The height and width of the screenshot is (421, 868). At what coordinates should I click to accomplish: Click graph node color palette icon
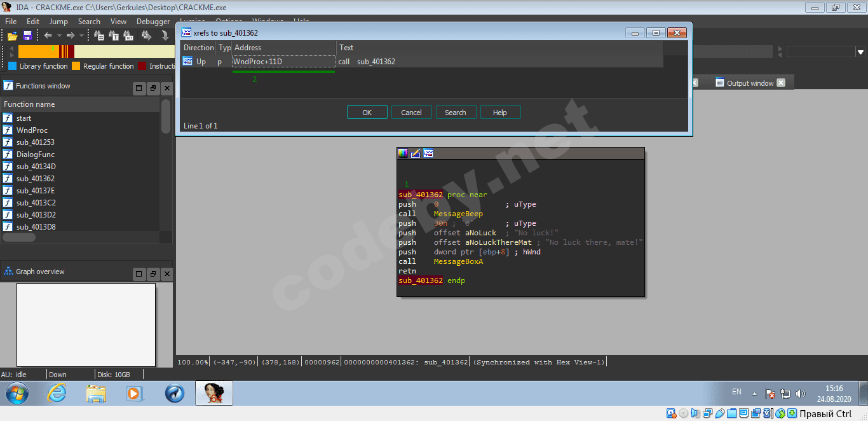tap(403, 153)
